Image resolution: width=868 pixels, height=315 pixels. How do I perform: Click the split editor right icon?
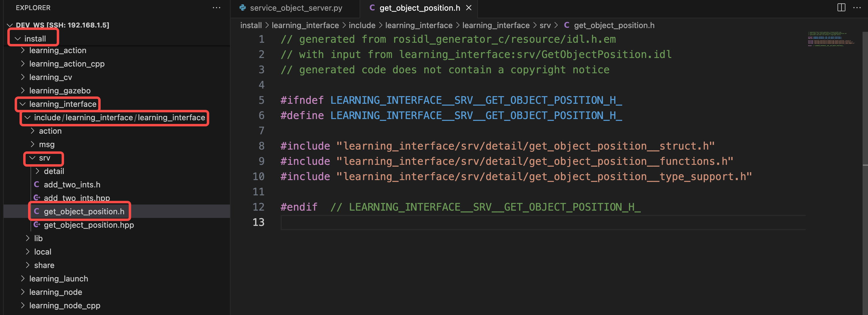[841, 7]
